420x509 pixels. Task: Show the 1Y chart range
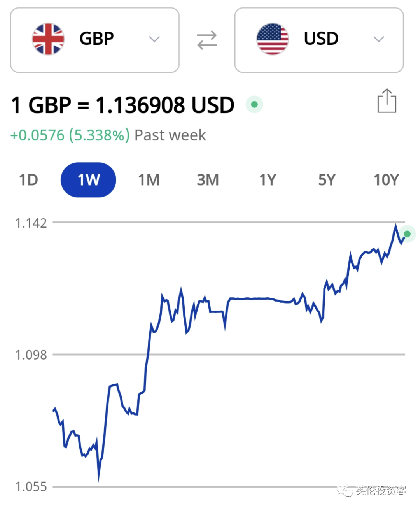tap(268, 180)
